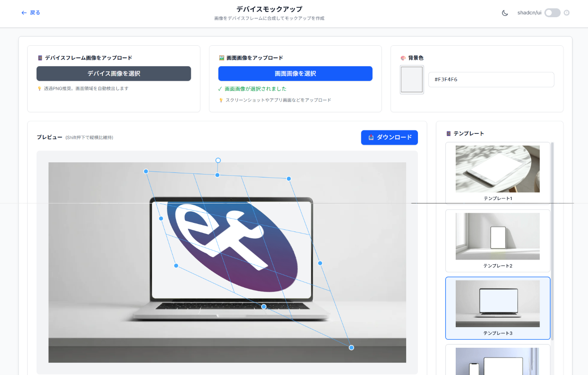The height and width of the screenshot is (375, 588).
Task: Click the template list scrollbar
Action: pos(552,241)
